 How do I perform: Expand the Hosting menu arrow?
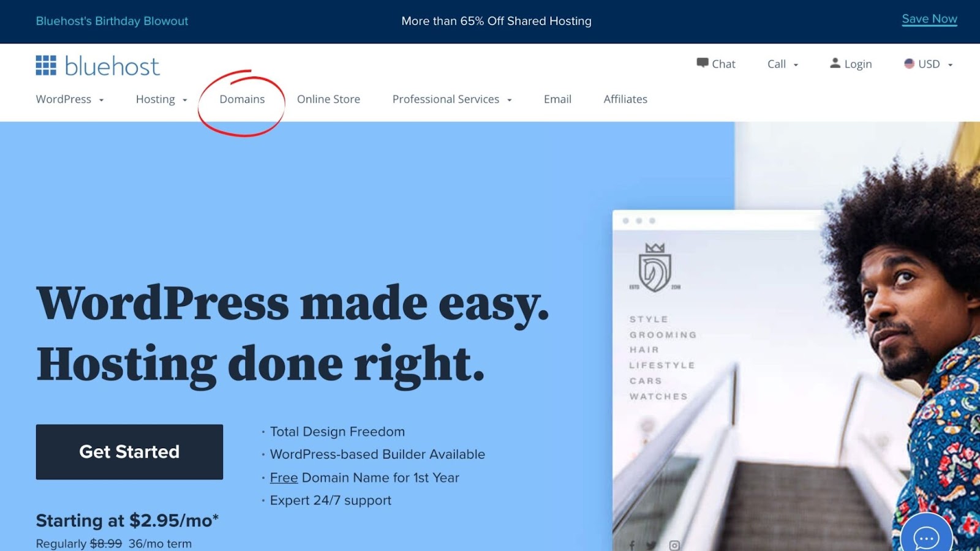pos(184,100)
